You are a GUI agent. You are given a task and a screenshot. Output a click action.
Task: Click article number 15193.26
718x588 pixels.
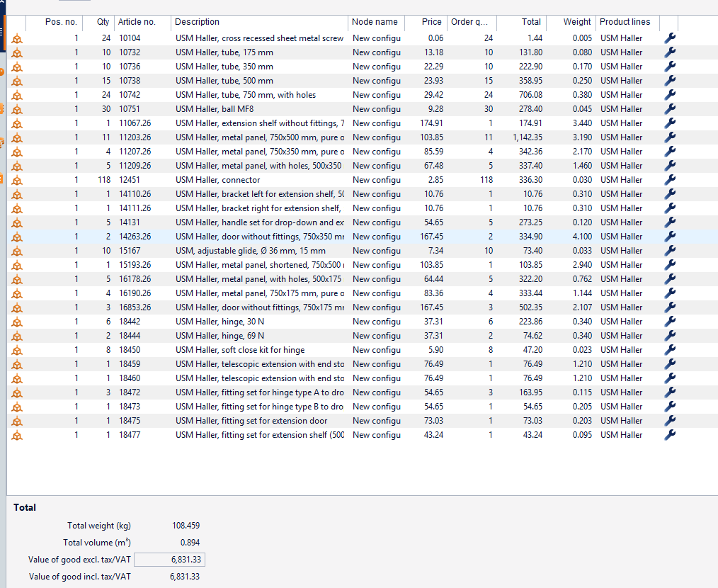tap(135, 265)
